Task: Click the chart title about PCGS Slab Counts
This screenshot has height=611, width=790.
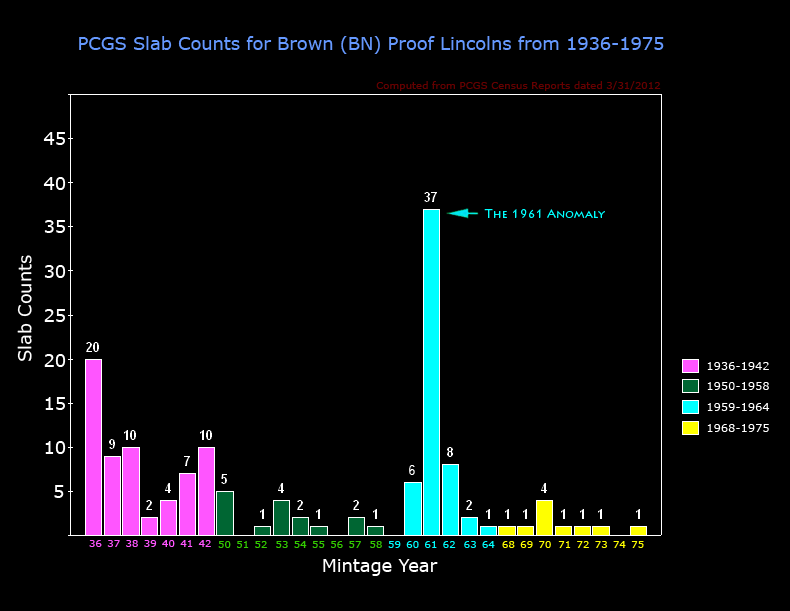Action: 371,44
